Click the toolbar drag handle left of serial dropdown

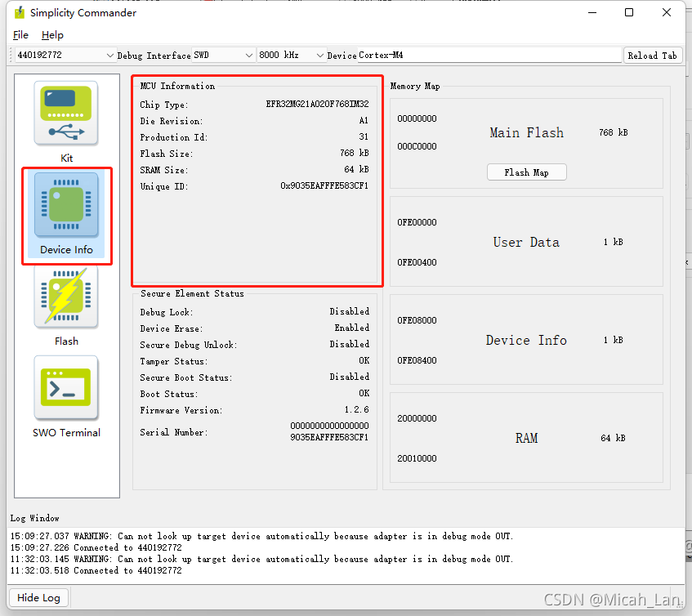(x=11, y=56)
